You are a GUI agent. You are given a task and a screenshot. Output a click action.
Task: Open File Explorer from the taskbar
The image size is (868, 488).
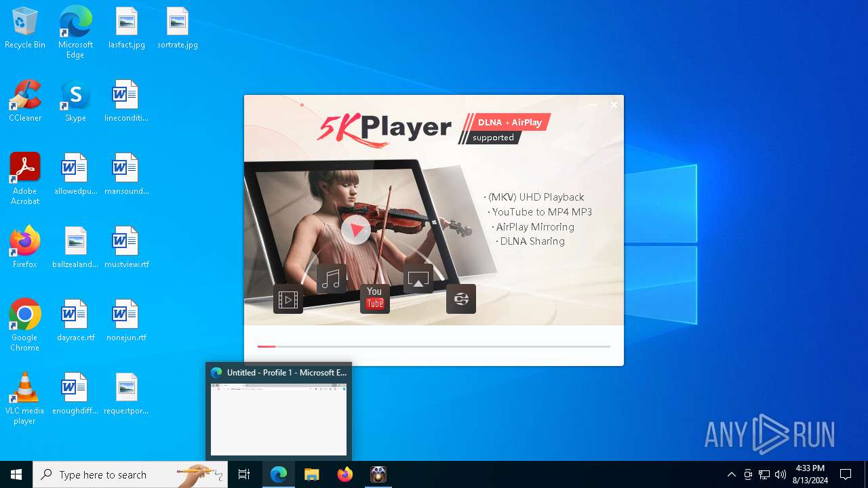pos(311,474)
